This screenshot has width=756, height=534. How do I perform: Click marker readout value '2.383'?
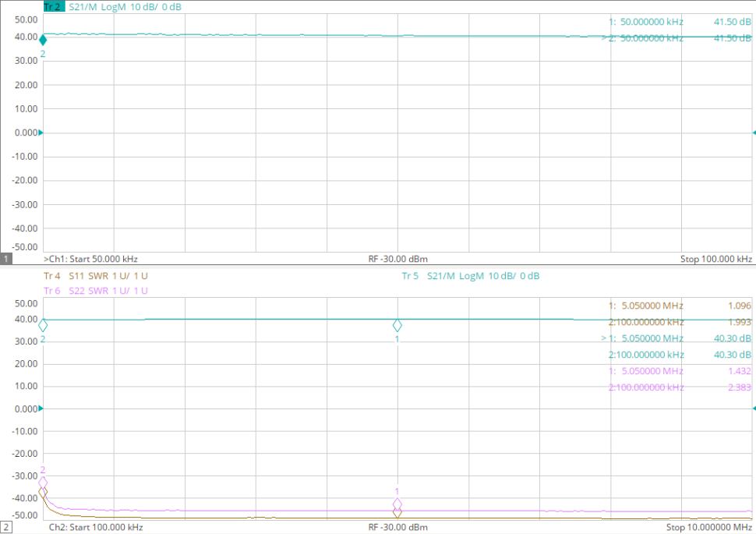point(740,387)
